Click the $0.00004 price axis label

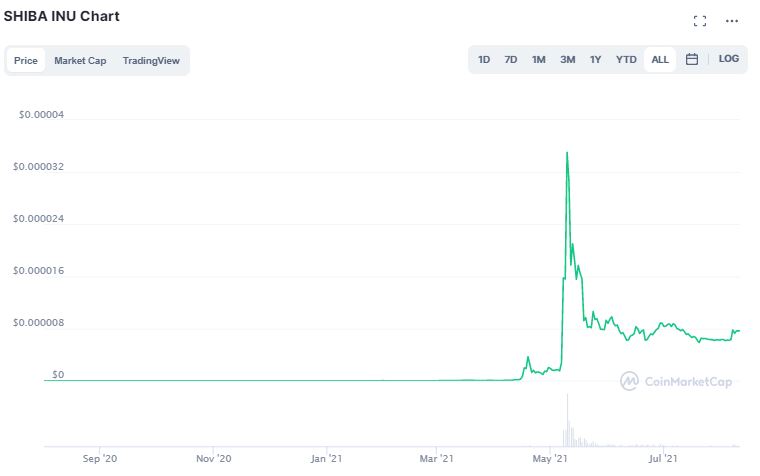[41, 115]
